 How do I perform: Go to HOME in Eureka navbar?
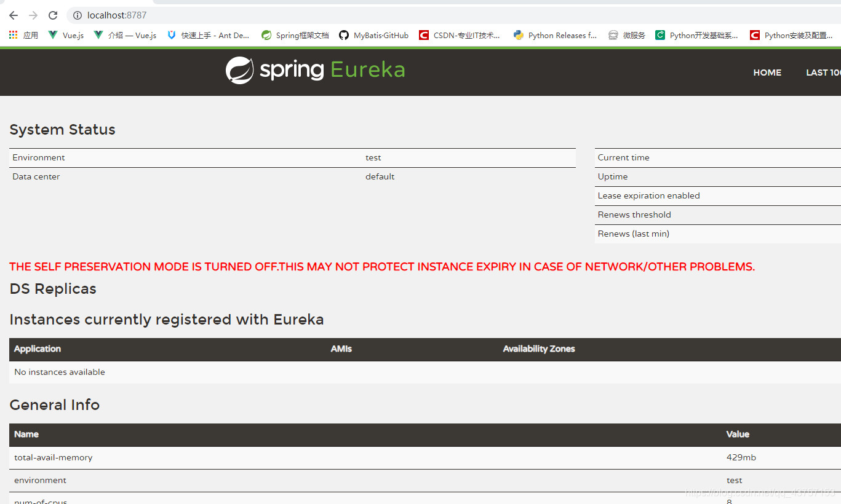767,73
